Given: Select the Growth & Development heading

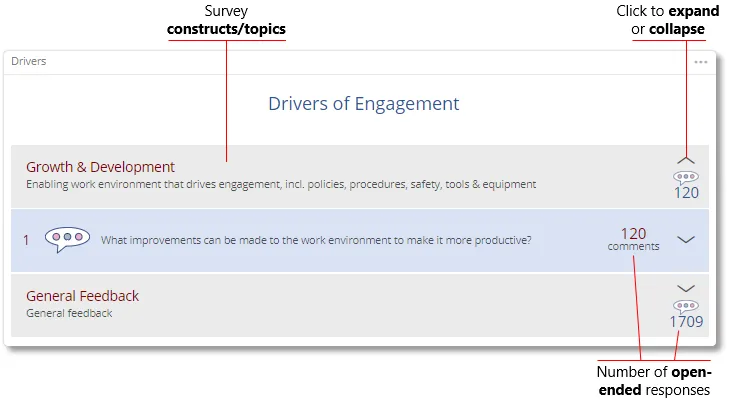Looking at the screenshot, I should click(100, 167).
